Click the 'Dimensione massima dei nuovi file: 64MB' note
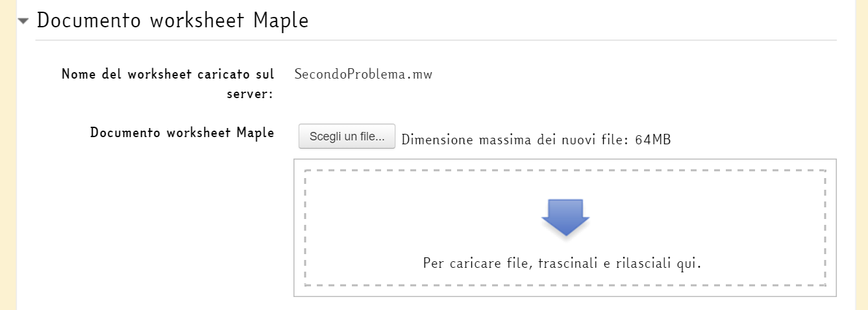 [x=536, y=139]
